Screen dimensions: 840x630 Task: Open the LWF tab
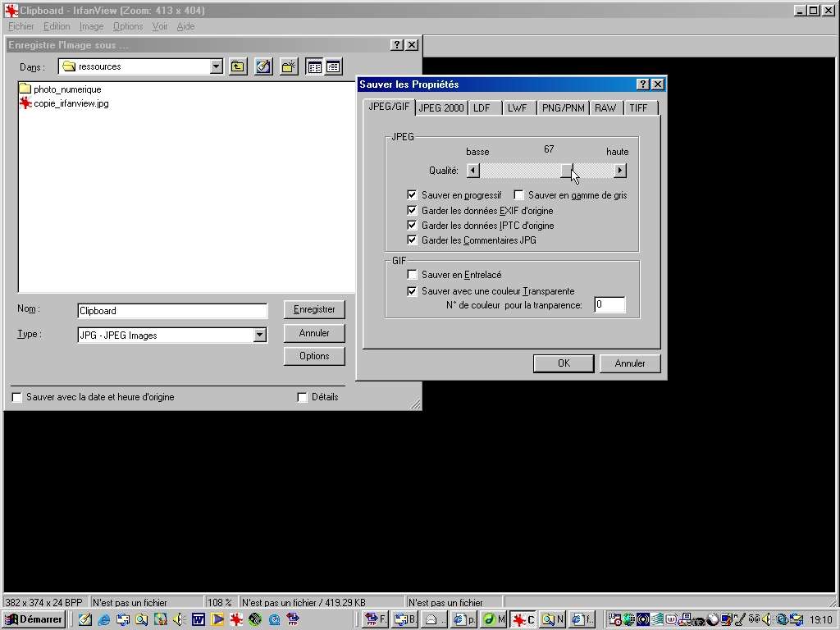(518, 107)
